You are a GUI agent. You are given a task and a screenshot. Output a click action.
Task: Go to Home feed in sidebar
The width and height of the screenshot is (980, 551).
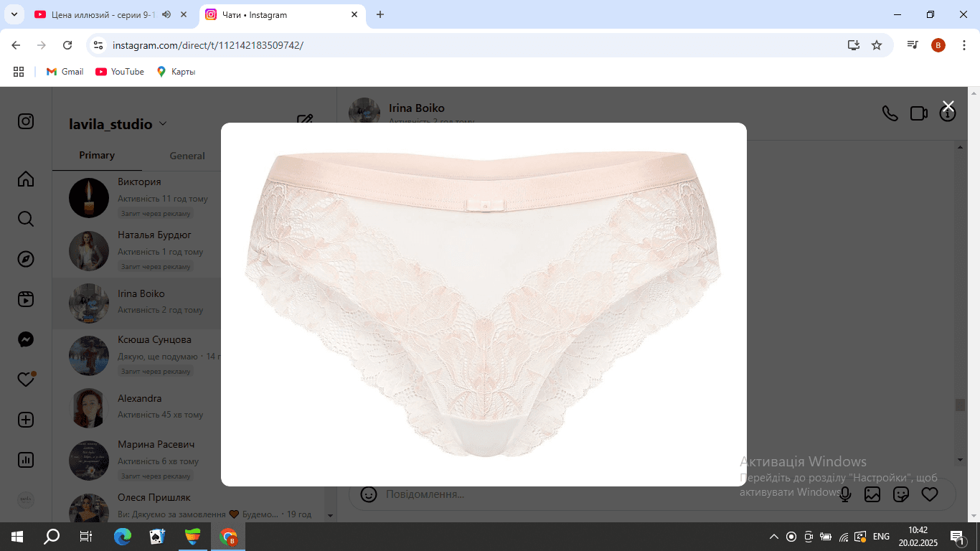coord(26,179)
